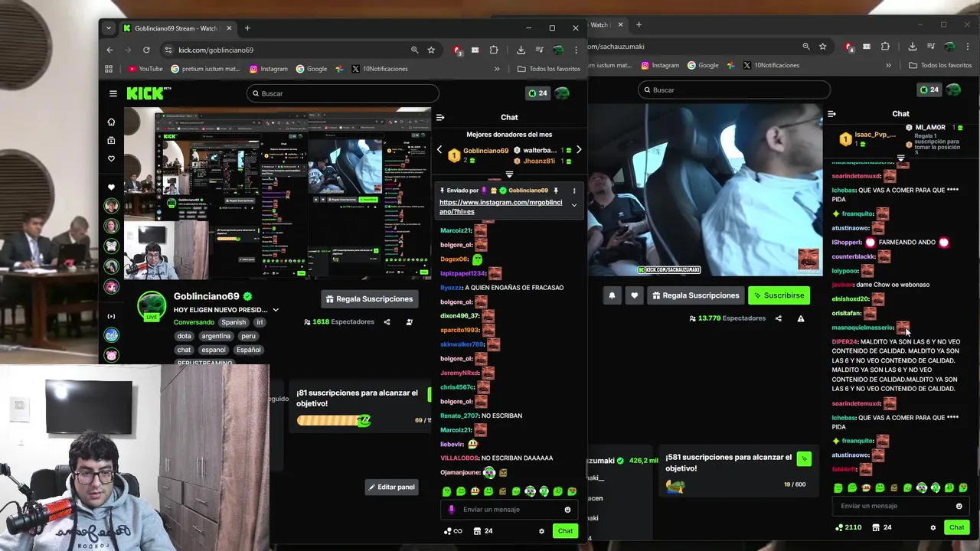Open three-dot options on pinned message
This screenshot has width=980, height=551.
coord(574,191)
